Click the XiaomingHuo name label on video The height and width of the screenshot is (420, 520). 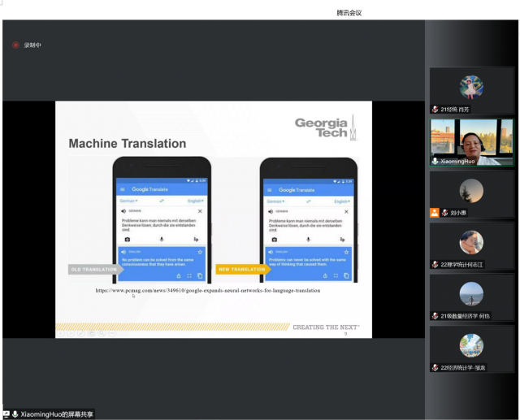457,161
